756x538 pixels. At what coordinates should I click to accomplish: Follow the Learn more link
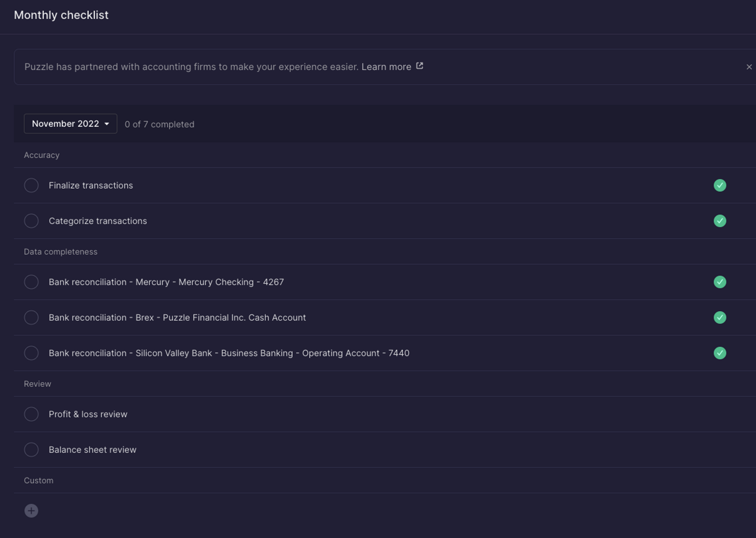(386, 67)
